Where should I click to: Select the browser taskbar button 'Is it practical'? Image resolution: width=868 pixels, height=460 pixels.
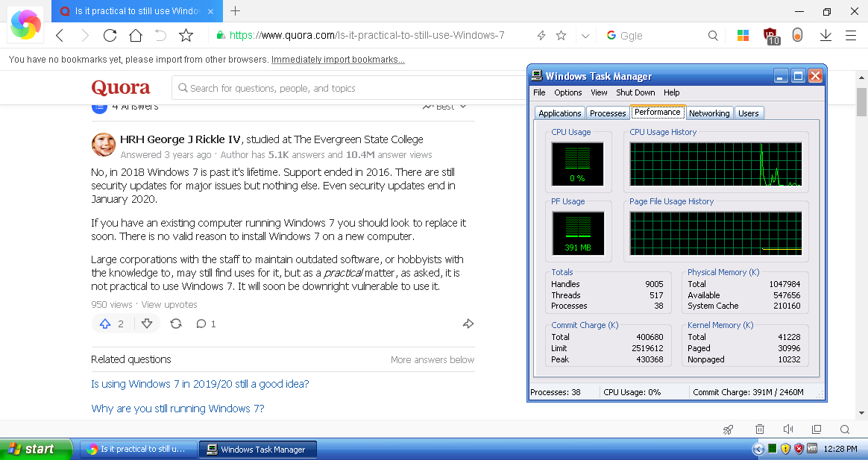(x=139, y=449)
